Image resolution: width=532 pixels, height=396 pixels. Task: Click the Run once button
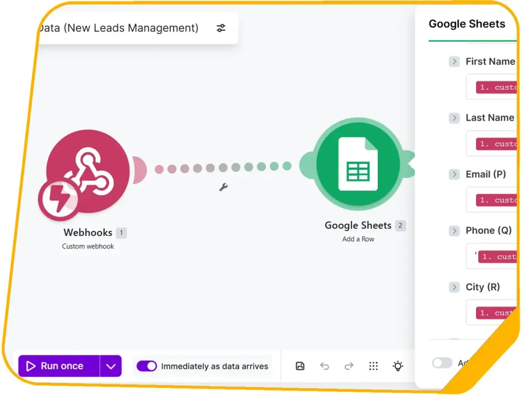coord(59,366)
